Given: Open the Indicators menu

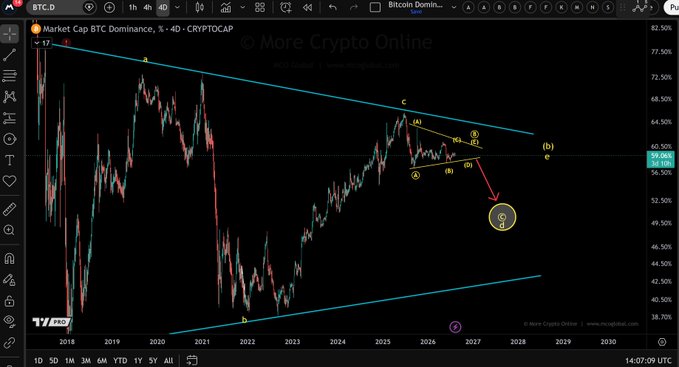Looking at the screenshot, I should click(x=226, y=7).
